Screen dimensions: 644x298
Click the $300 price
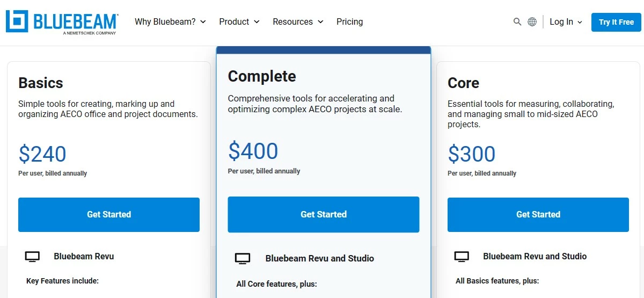pos(472,154)
